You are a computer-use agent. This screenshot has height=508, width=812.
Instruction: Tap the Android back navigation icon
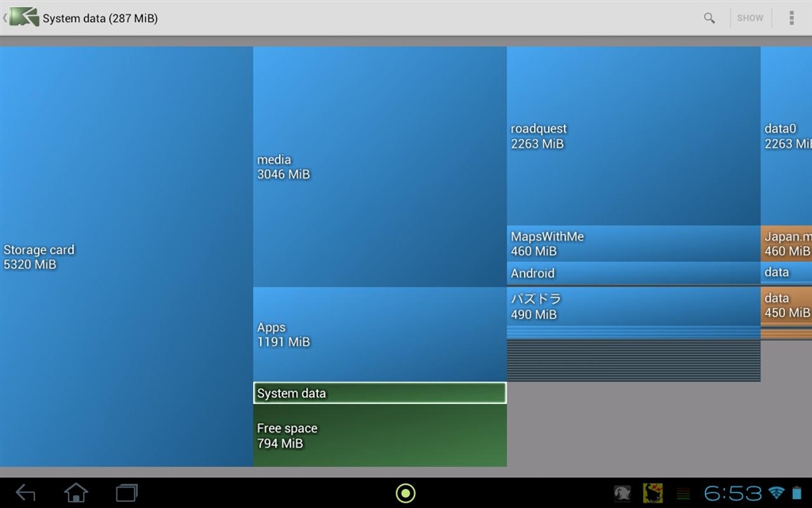click(x=25, y=492)
